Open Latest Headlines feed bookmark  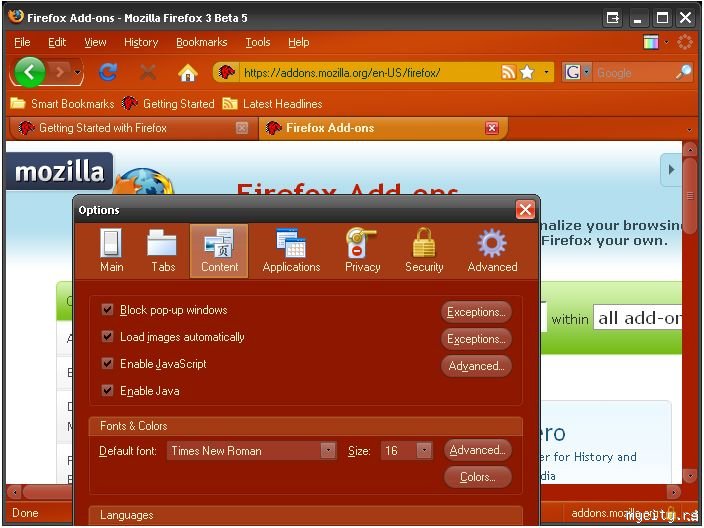[272, 104]
